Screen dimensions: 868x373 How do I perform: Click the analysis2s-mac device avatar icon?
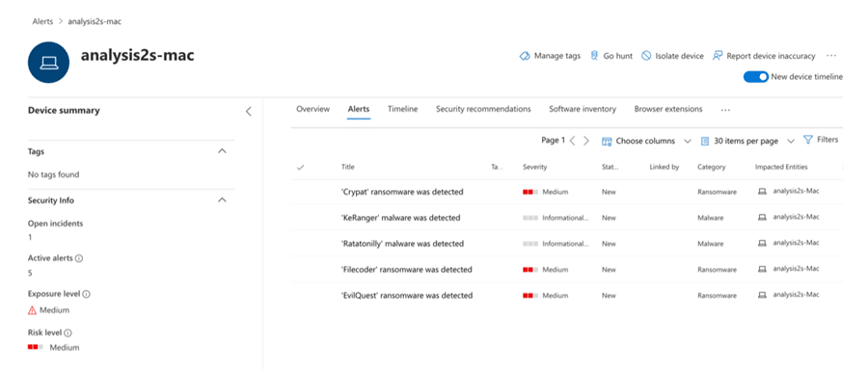49,63
